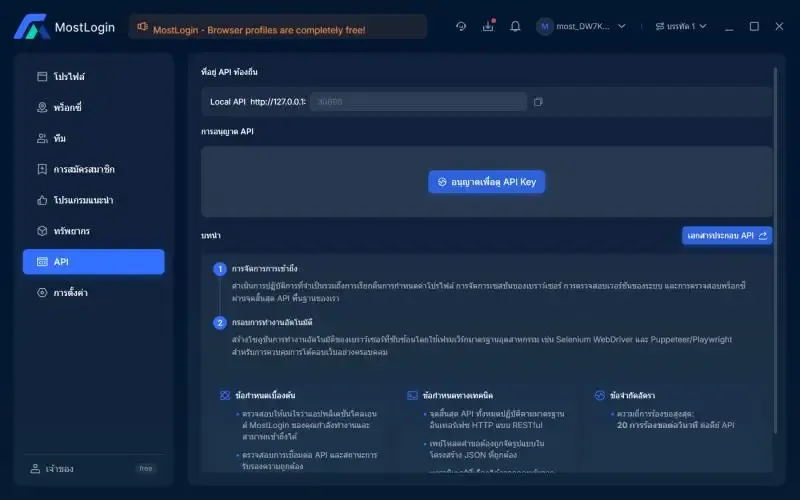800x500 pixels.
Task: Click the ข้อกำหนดเบื้องต้น prerequisites icon
Action: click(225, 395)
